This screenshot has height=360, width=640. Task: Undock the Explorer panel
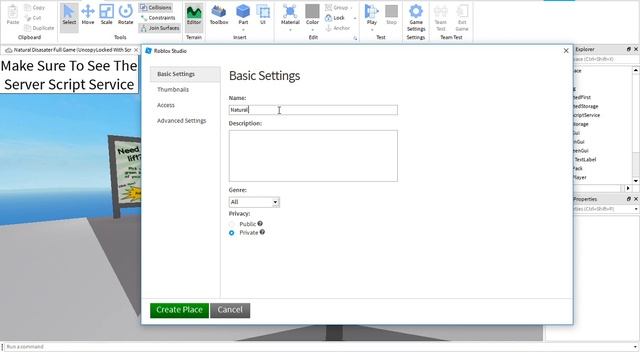tap(629, 49)
